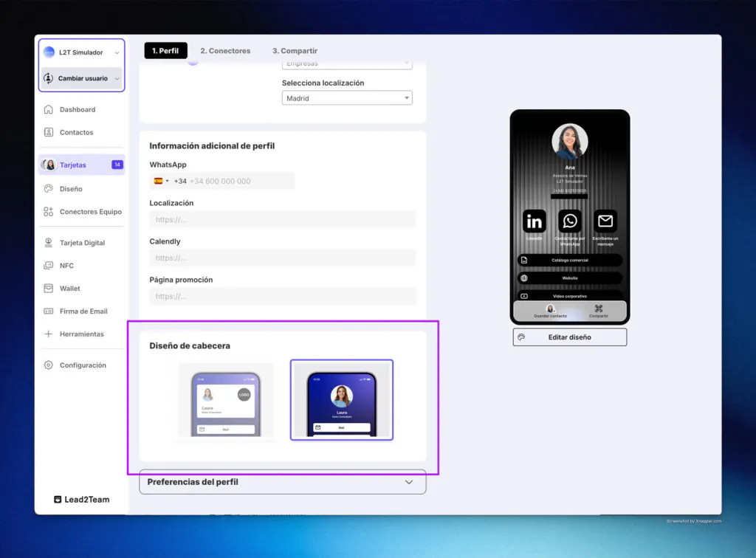Image resolution: width=756 pixels, height=558 pixels.
Task: Click the Cambiar usuario button
Action: click(81, 78)
